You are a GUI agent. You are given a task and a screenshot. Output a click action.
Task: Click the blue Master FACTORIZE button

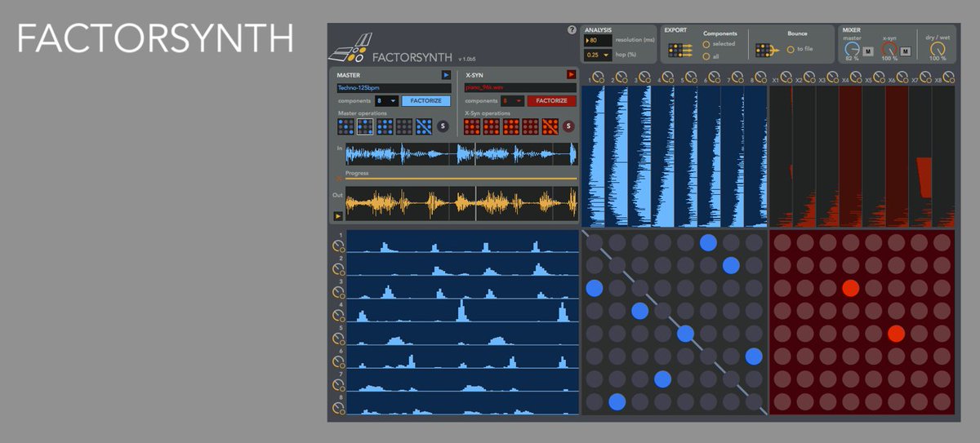(x=425, y=101)
